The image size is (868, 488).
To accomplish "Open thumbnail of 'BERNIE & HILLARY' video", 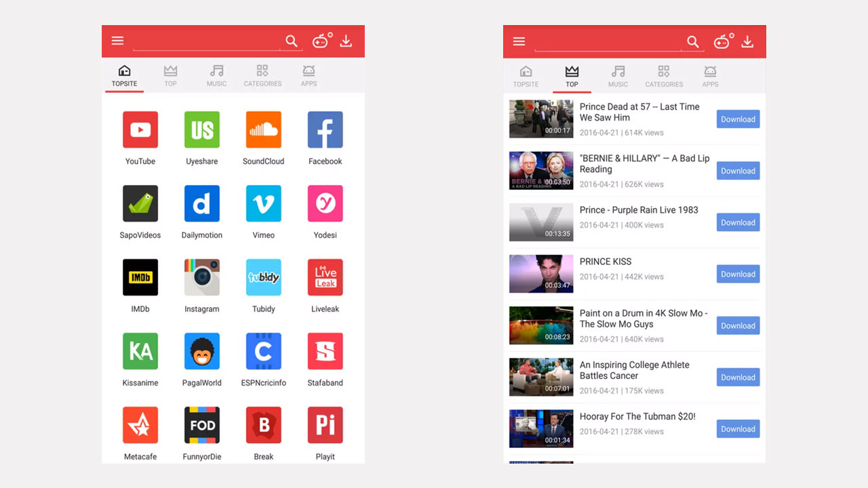I will click(541, 171).
